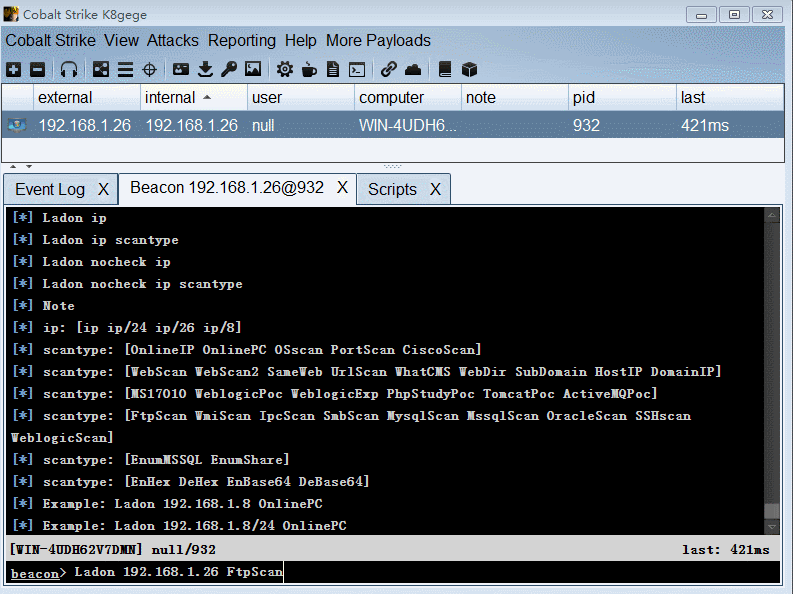The height and width of the screenshot is (594, 793).
Task: Switch to the pivot graph view icon
Action: pos(101,69)
